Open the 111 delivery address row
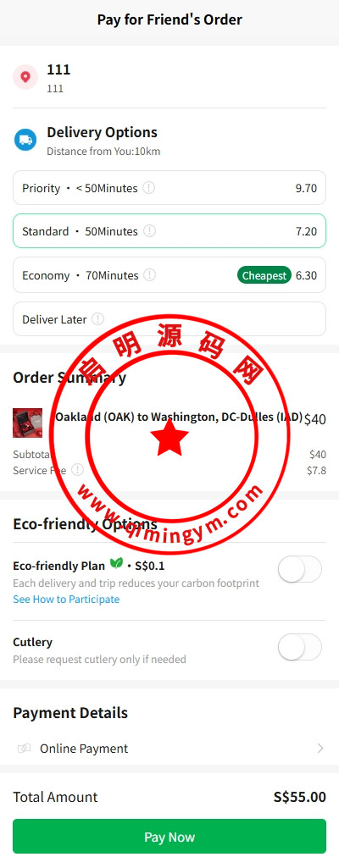The image size is (339, 868). click(169, 77)
